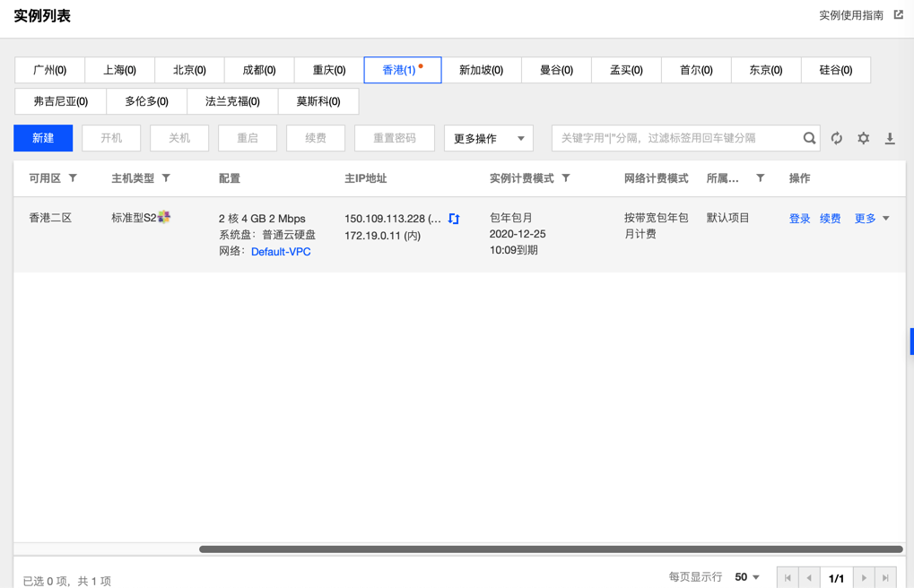The height and width of the screenshot is (588, 914).
Task: Switch to 新加坡(0) region tab
Action: tap(481, 70)
